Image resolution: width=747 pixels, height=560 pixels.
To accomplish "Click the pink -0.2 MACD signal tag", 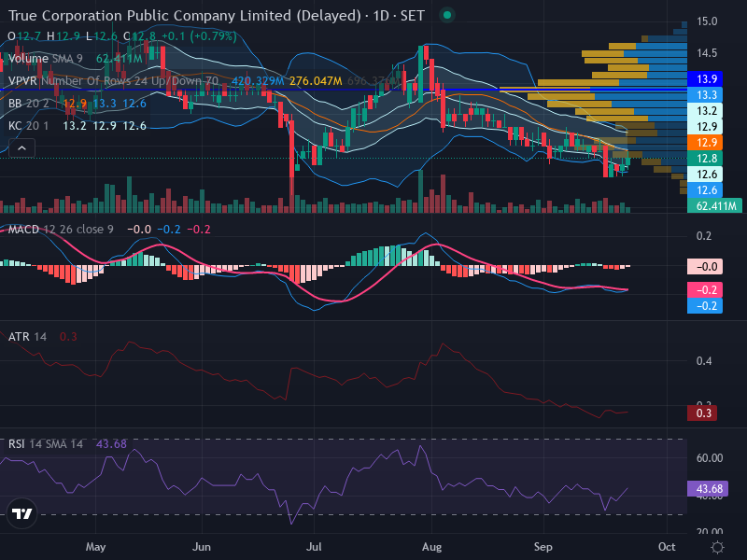I will tap(705, 289).
